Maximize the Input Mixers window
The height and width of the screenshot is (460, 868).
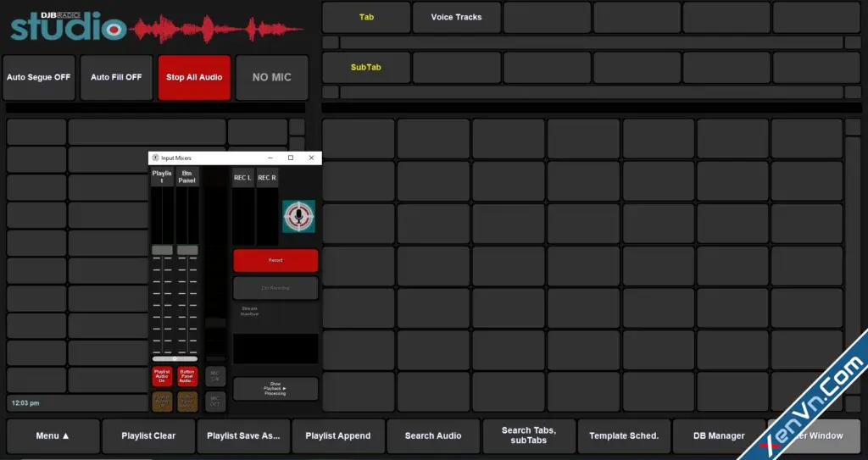tap(291, 158)
